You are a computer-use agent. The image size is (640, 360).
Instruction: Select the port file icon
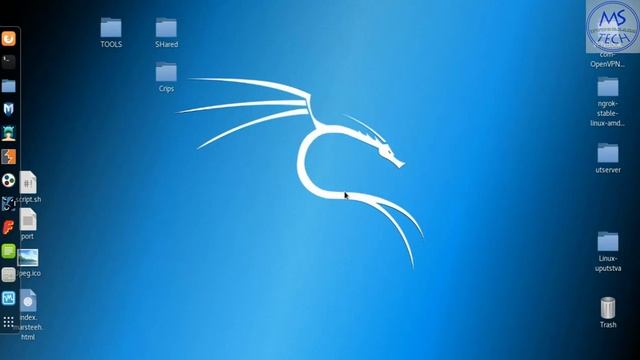click(28, 220)
